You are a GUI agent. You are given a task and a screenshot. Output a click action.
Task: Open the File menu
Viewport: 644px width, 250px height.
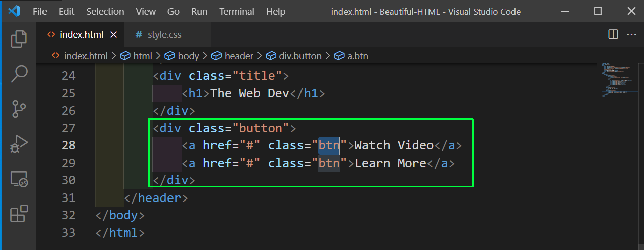[40, 11]
